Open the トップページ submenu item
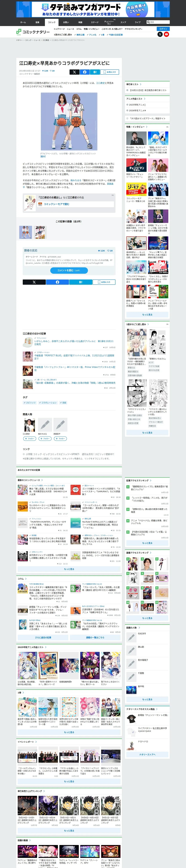 pos(59,29)
